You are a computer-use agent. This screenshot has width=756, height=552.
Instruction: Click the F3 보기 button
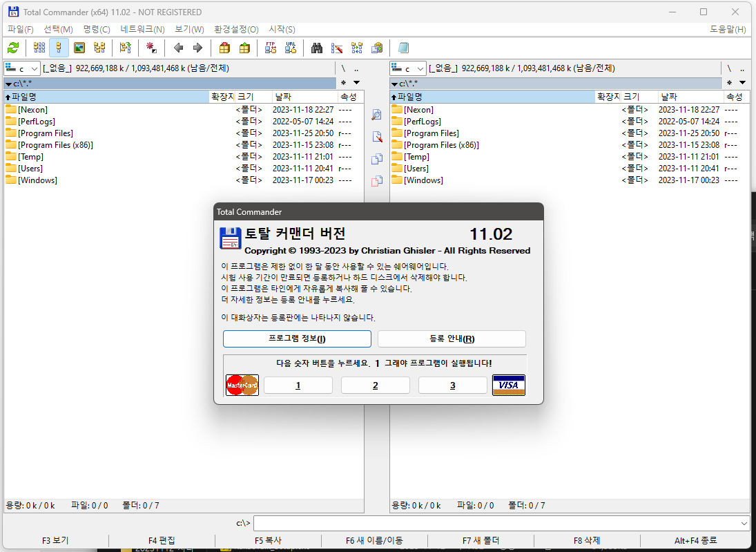55,540
